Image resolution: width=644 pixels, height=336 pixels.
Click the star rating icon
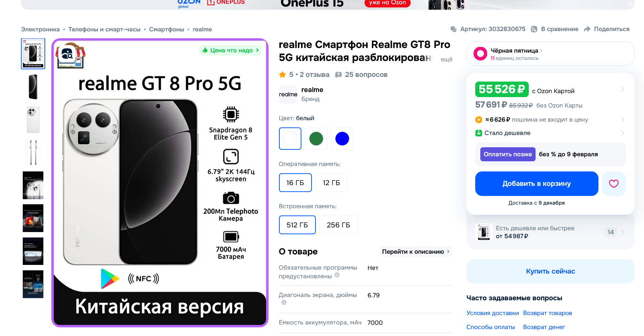(x=282, y=74)
